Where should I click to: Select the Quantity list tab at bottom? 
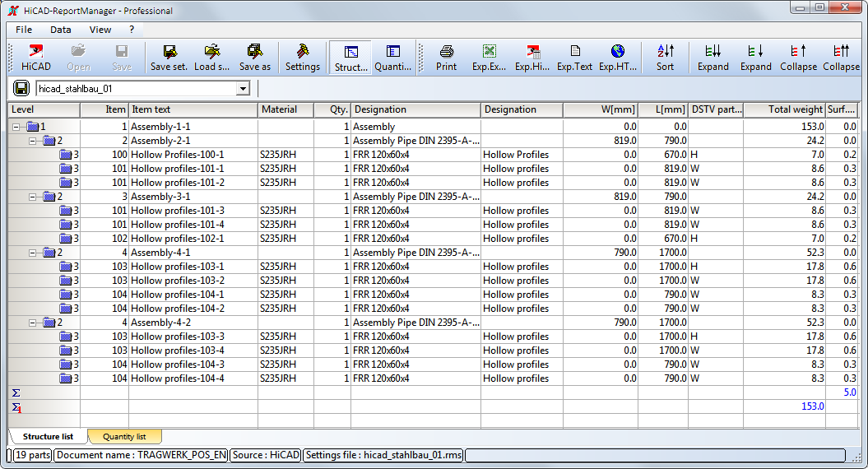[125, 437]
